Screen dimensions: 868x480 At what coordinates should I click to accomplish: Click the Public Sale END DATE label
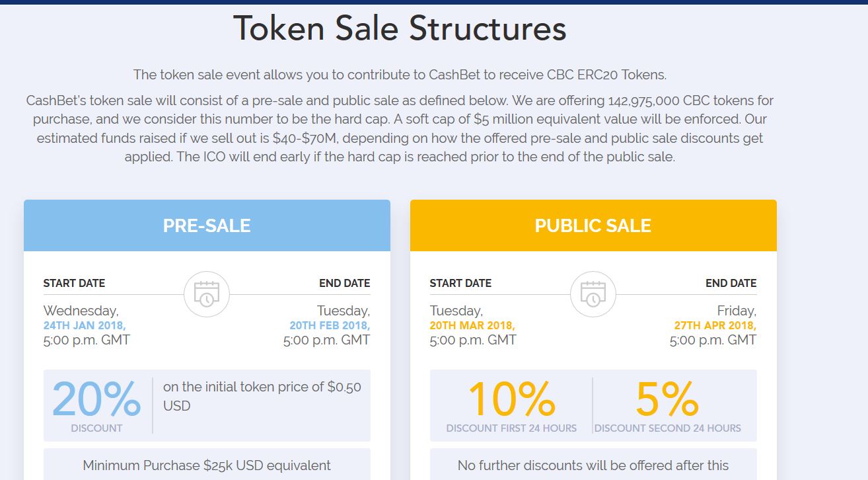point(731,283)
